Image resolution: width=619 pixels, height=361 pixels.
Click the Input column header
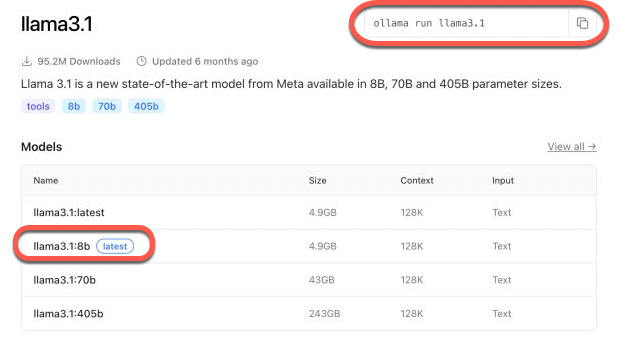click(x=503, y=180)
